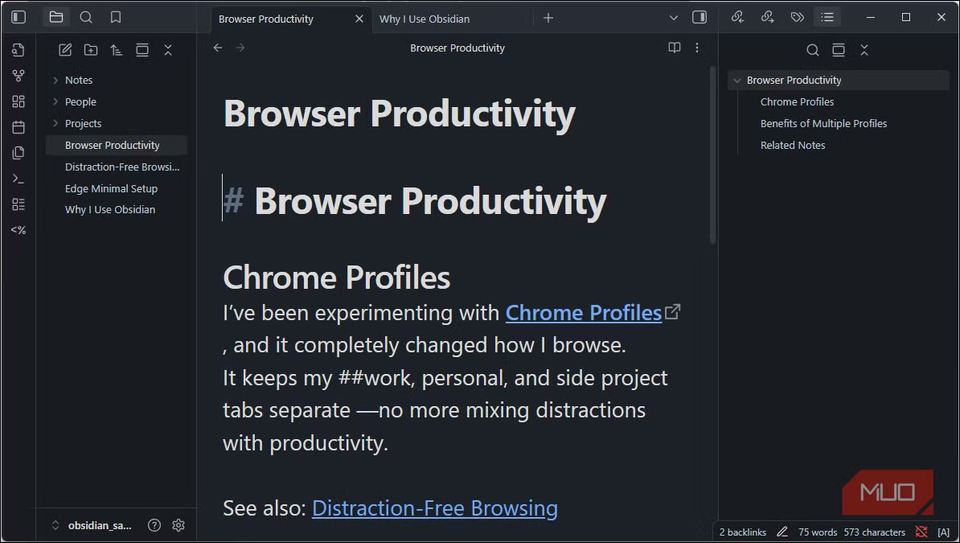The height and width of the screenshot is (543, 960).
Task: Open the bookmarks panel
Action: (116, 17)
